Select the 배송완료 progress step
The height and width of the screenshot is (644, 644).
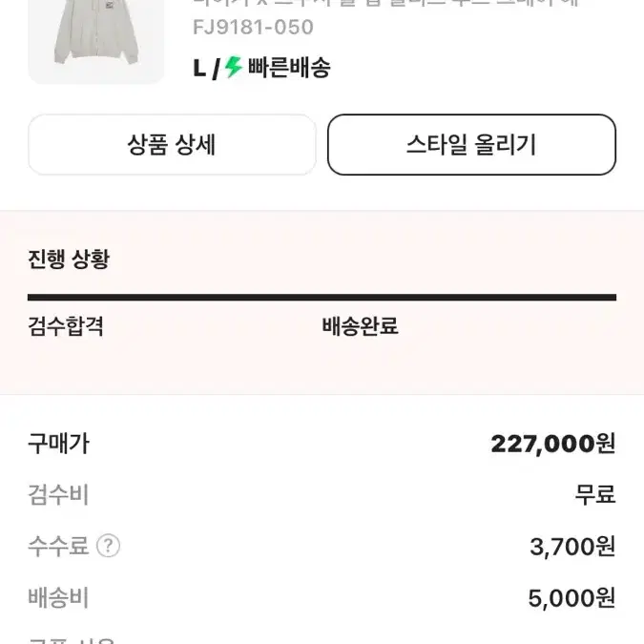tap(361, 326)
